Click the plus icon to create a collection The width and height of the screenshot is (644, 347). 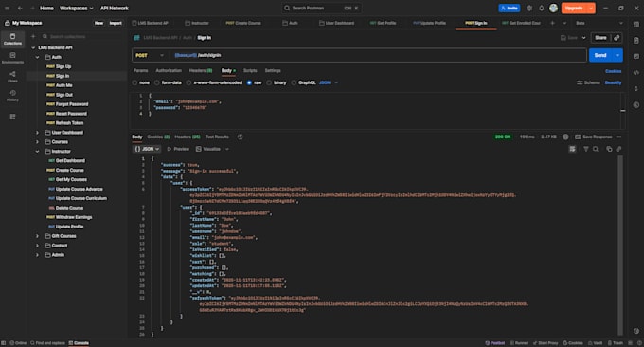pos(33,37)
